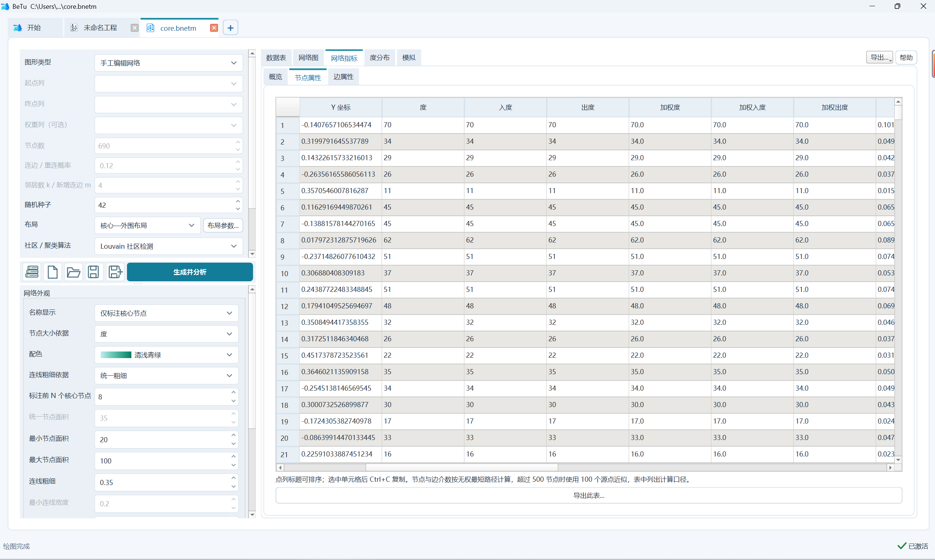The height and width of the screenshot is (560, 935).
Task: Select cell -0.1407657106534474 in row 1
Action: point(340,125)
